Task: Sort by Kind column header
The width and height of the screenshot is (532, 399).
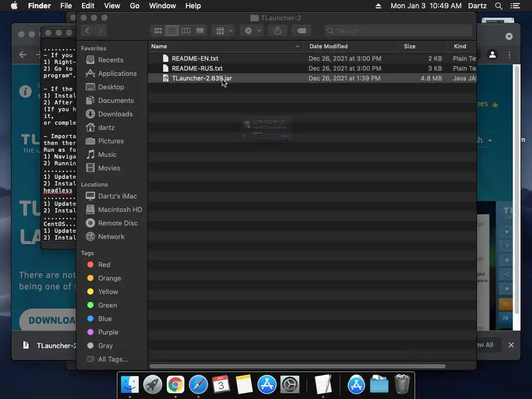Action: 462,46
